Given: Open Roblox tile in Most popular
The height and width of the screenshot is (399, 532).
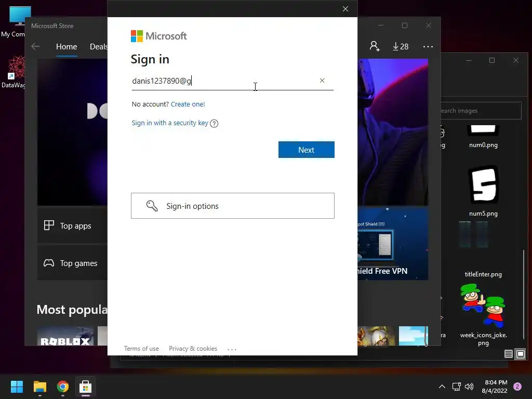Looking at the screenshot, I should 65,336.
